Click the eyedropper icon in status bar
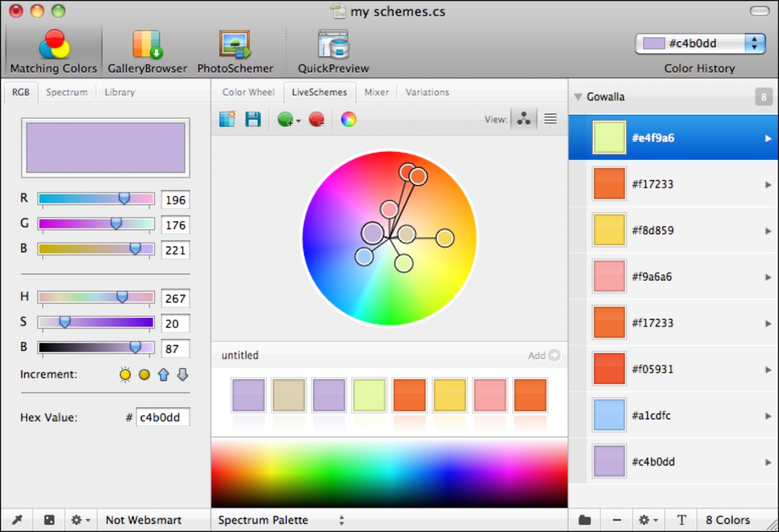Image resolution: width=779 pixels, height=532 pixels. (17, 520)
